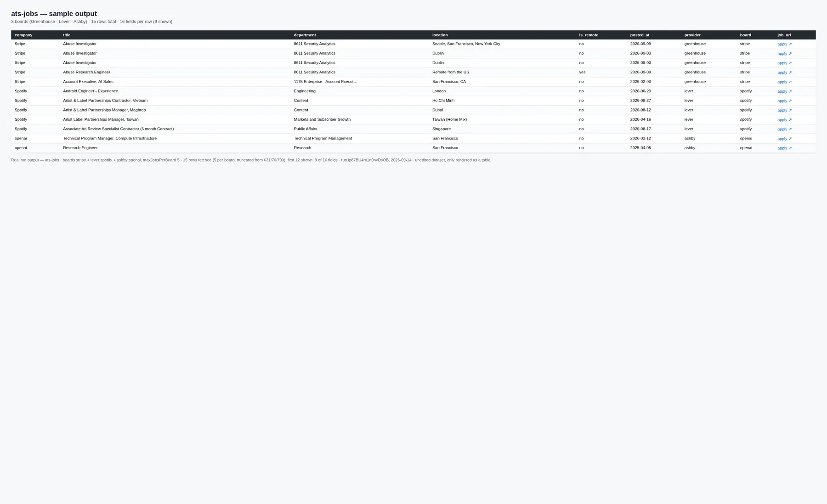
Task: Click the 'Real run output' footer note
Action: (250, 160)
